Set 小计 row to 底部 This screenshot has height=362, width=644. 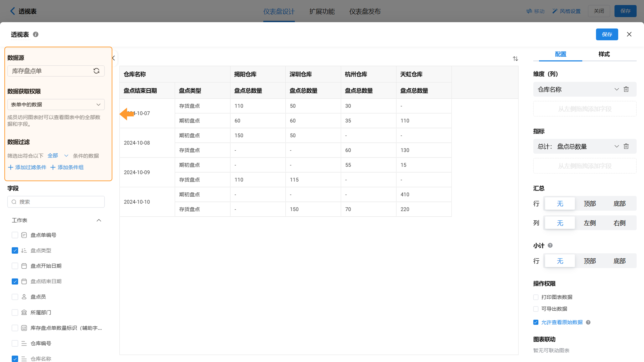619,261
